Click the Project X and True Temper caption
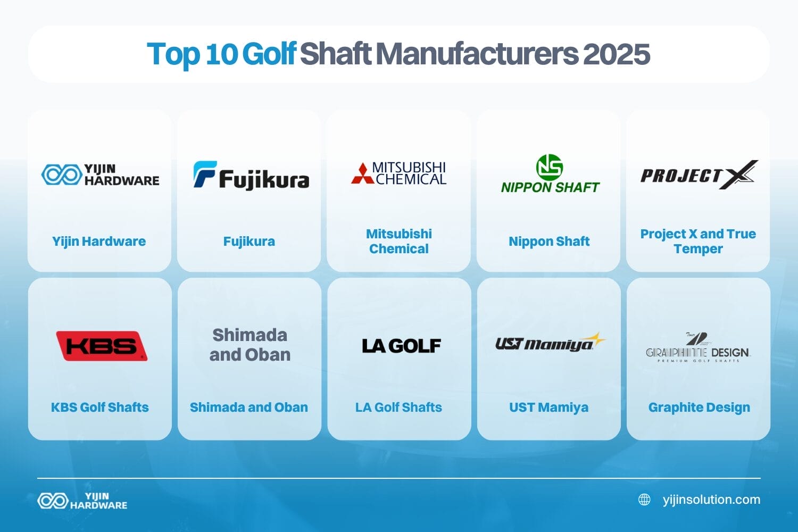This screenshot has width=798, height=532. tap(698, 241)
